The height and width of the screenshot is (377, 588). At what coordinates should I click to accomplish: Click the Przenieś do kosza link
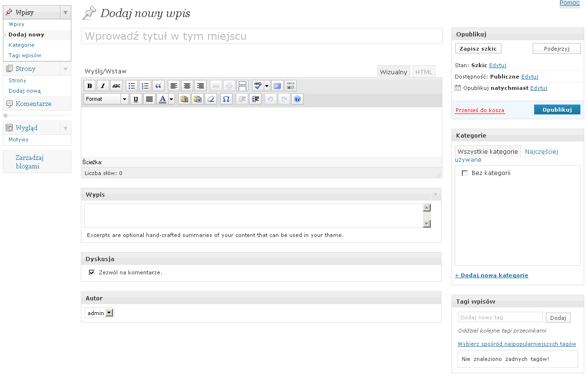480,110
